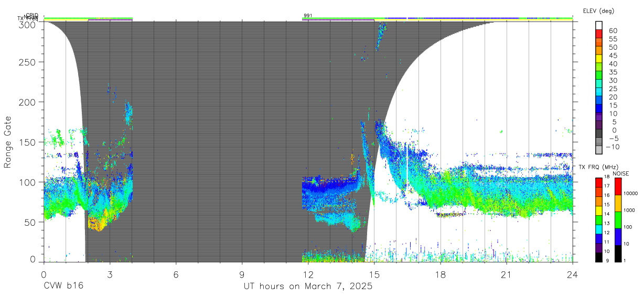
Task: Click the '40' label on the ELEV scale
Action: [613, 64]
